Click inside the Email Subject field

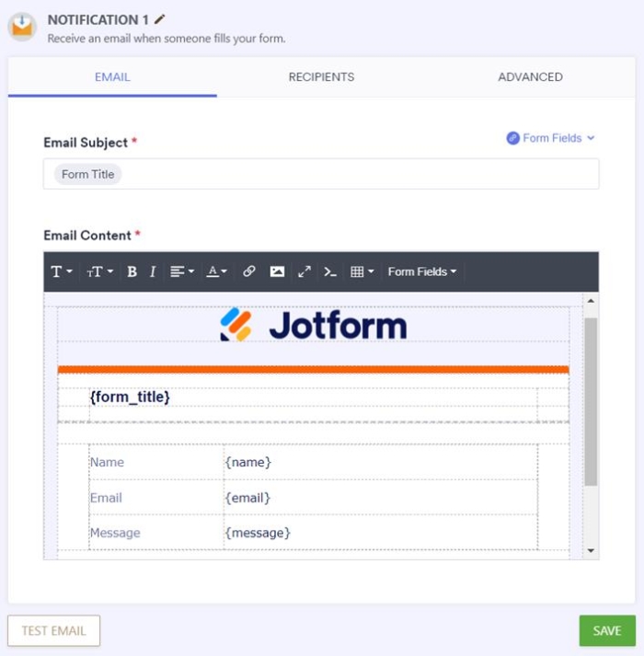[x=321, y=174]
